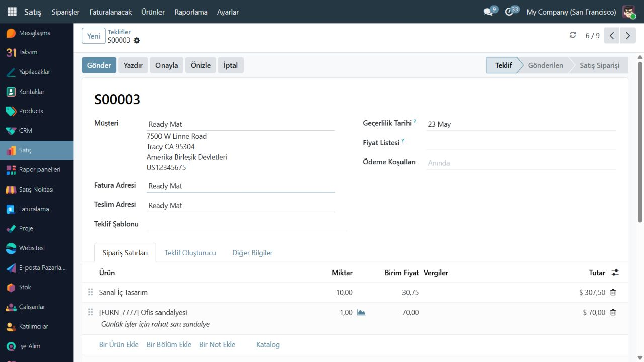Switch to Teklif Oluşturucu tab
Image resolution: width=644 pixels, height=362 pixels.
[x=190, y=253]
